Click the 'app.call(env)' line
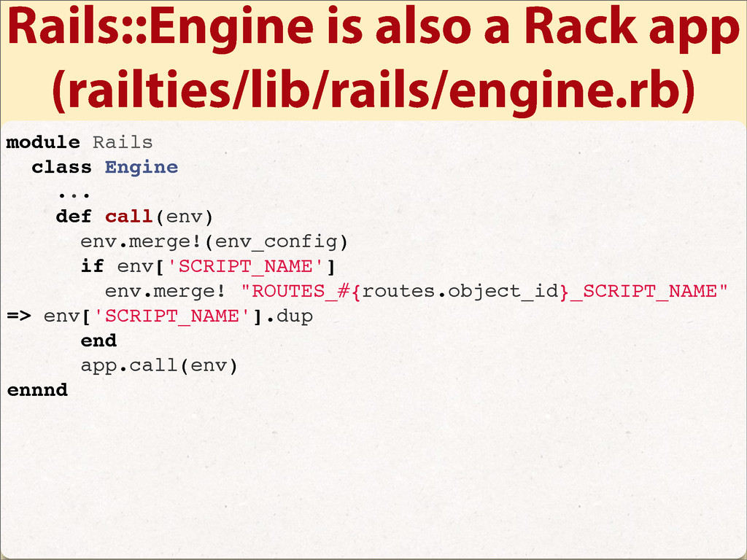The width and height of the screenshot is (747, 560). click(x=158, y=365)
